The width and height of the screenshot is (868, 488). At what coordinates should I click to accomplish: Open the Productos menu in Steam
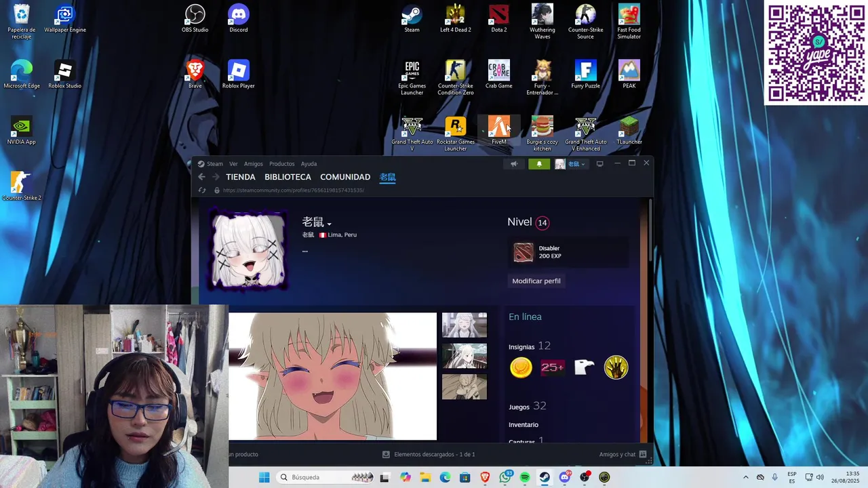tap(282, 164)
